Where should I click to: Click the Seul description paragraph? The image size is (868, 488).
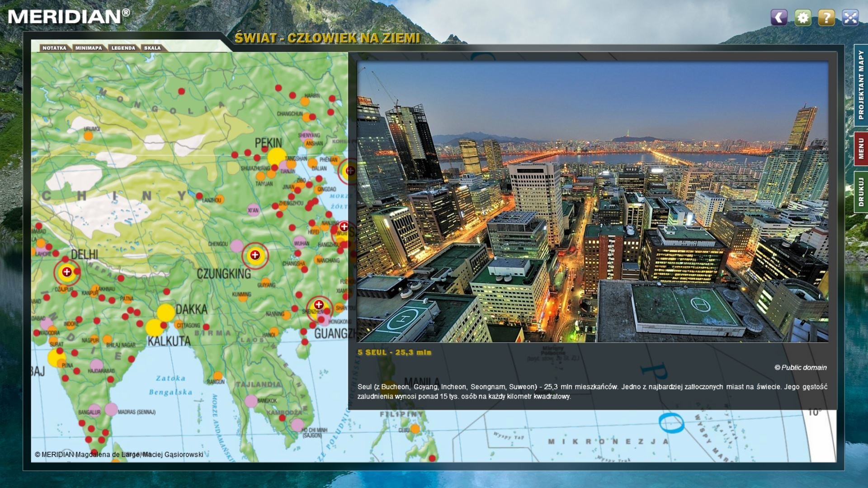tap(592, 391)
